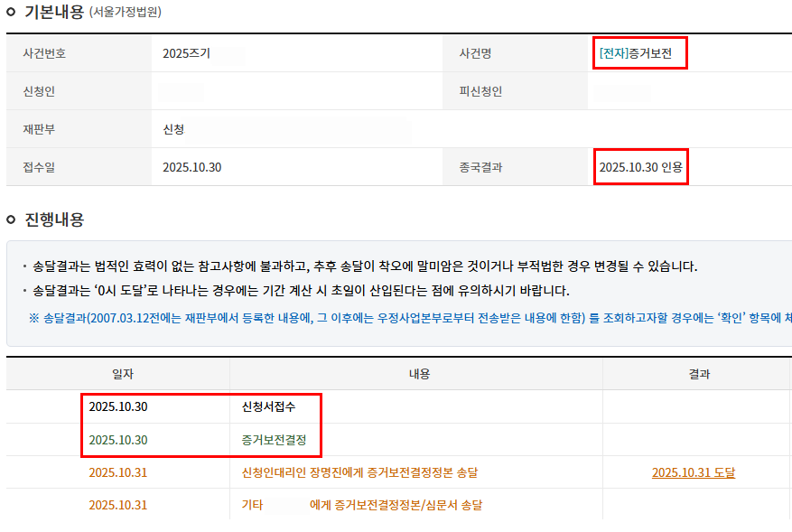Click the 접수일 field label
Screen dimensions: 792x532
(x=39, y=167)
